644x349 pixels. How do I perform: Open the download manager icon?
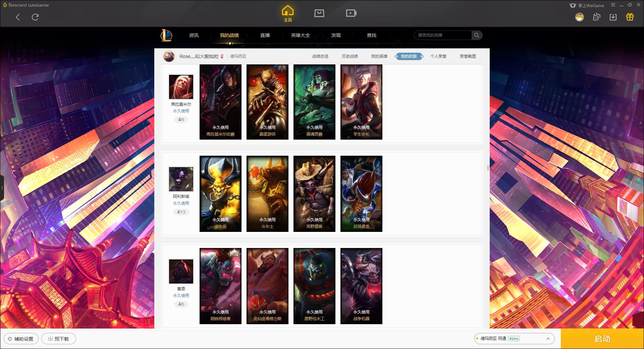tap(613, 17)
